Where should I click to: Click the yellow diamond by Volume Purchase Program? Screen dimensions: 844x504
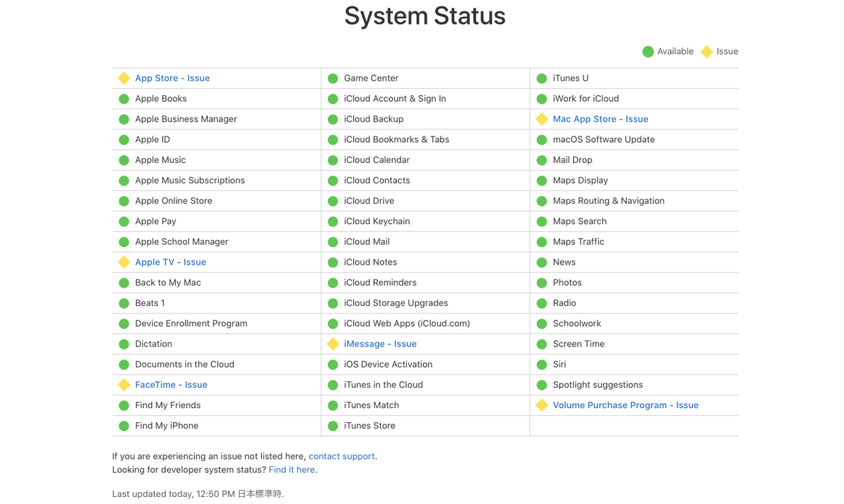[x=541, y=405]
